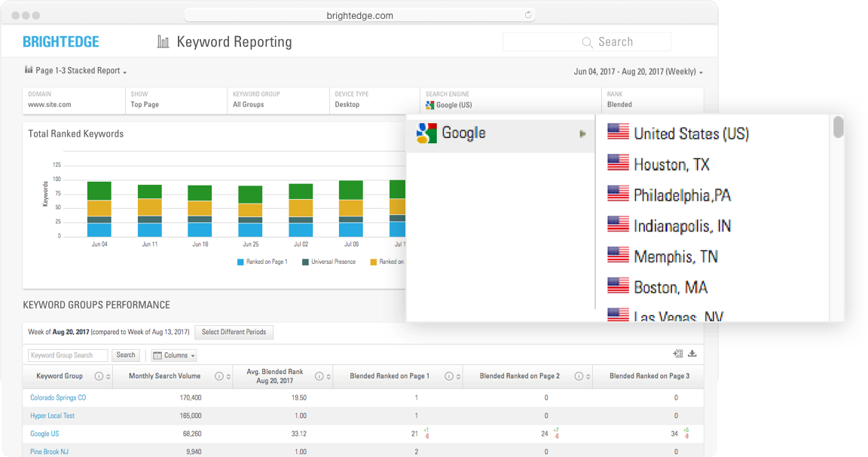
Task: Click info icon in Keyword Group column
Action: pyautogui.click(x=99, y=376)
